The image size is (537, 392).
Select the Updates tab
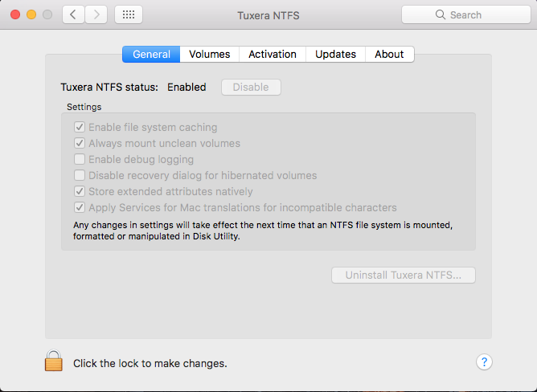tap(335, 54)
